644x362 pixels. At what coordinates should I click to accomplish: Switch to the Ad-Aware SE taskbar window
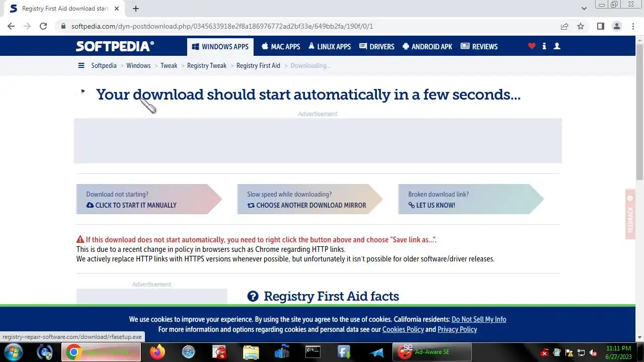(432, 352)
